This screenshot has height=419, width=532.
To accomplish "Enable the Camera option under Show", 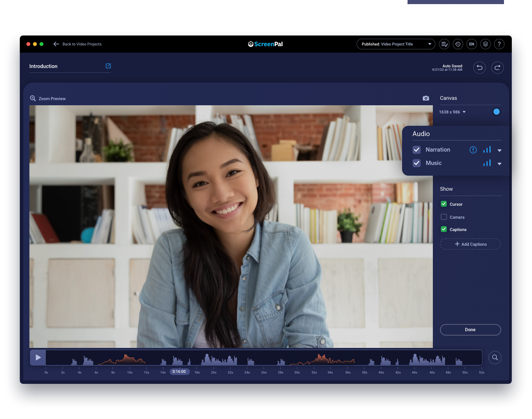I will coord(444,217).
